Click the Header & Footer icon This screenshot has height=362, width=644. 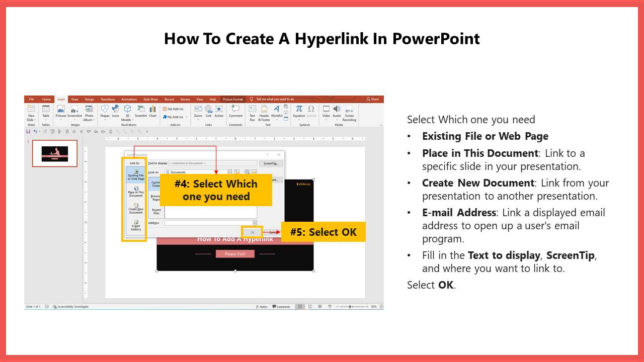(264, 110)
